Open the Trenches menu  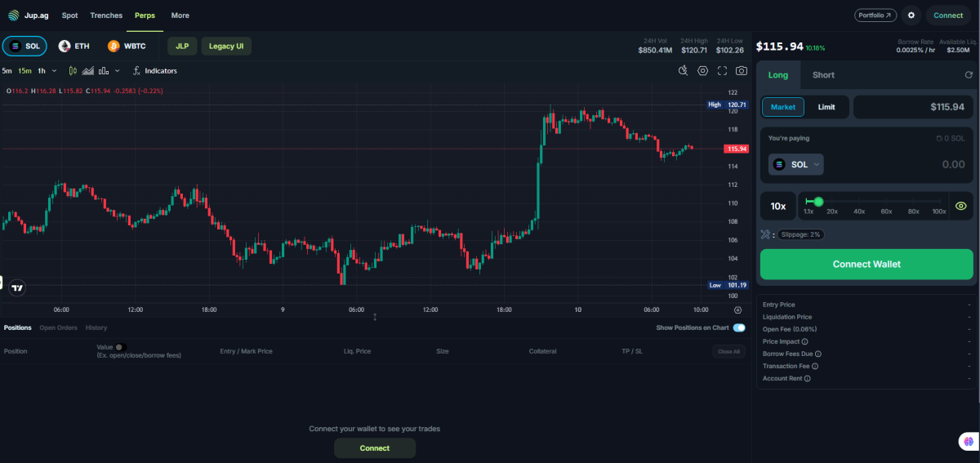tap(106, 16)
